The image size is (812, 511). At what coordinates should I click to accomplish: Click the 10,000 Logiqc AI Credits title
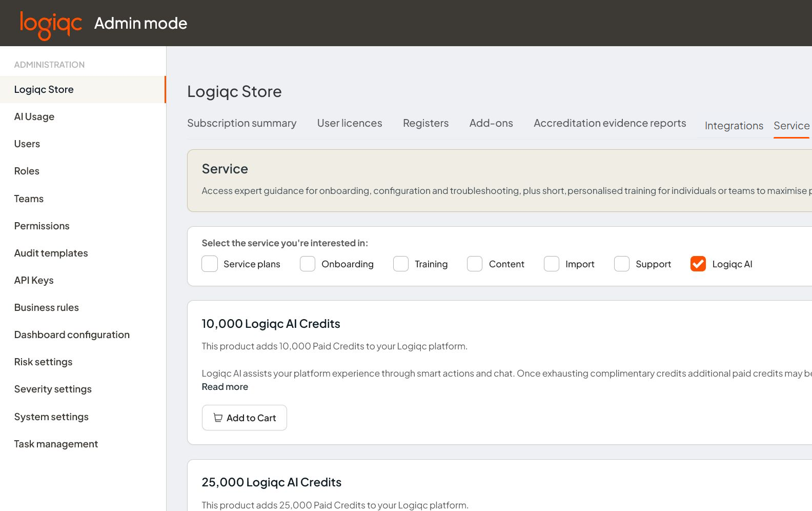click(x=271, y=324)
